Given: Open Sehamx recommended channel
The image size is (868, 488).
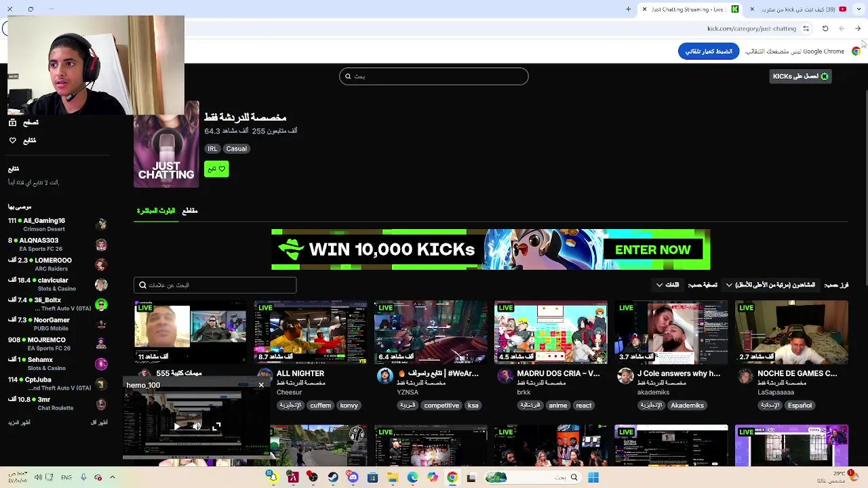Looking at the screenshot, I should (58, 364).
